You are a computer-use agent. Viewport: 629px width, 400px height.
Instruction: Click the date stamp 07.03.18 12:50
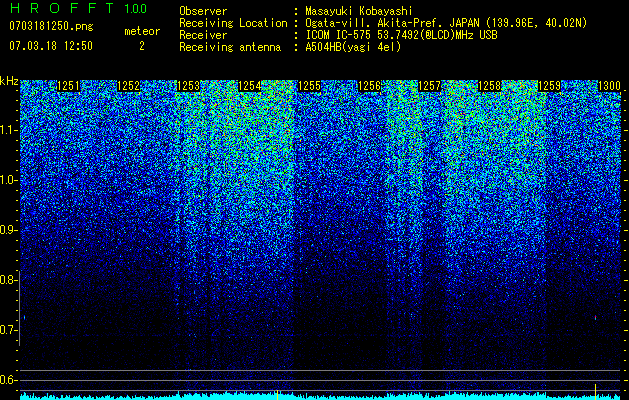click(51, 46)
